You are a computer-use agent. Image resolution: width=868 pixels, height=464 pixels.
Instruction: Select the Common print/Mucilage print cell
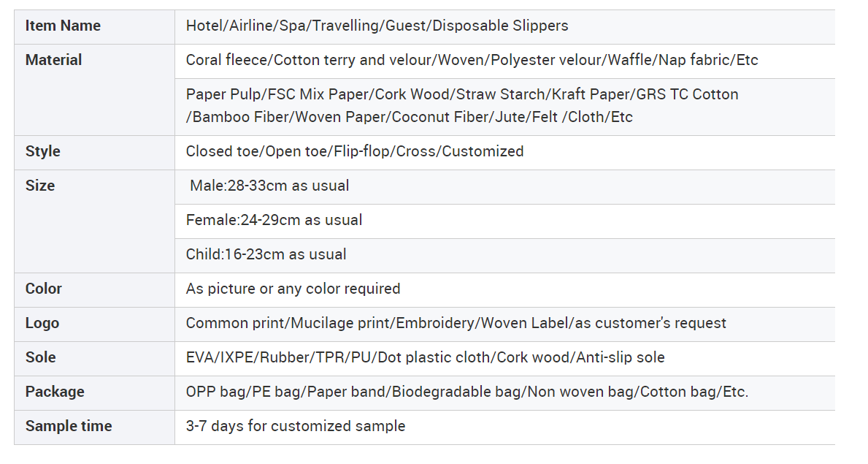click(x=505, y=324)
